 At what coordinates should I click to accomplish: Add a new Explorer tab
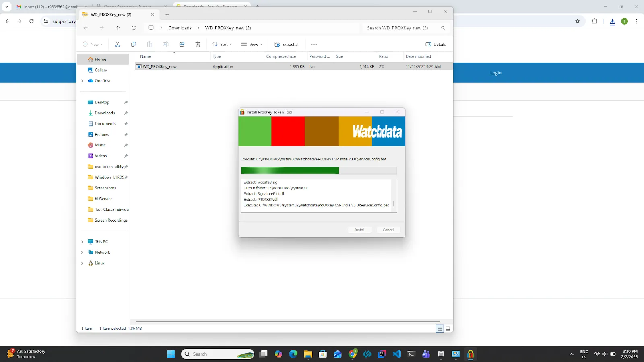tap(167, 14)
